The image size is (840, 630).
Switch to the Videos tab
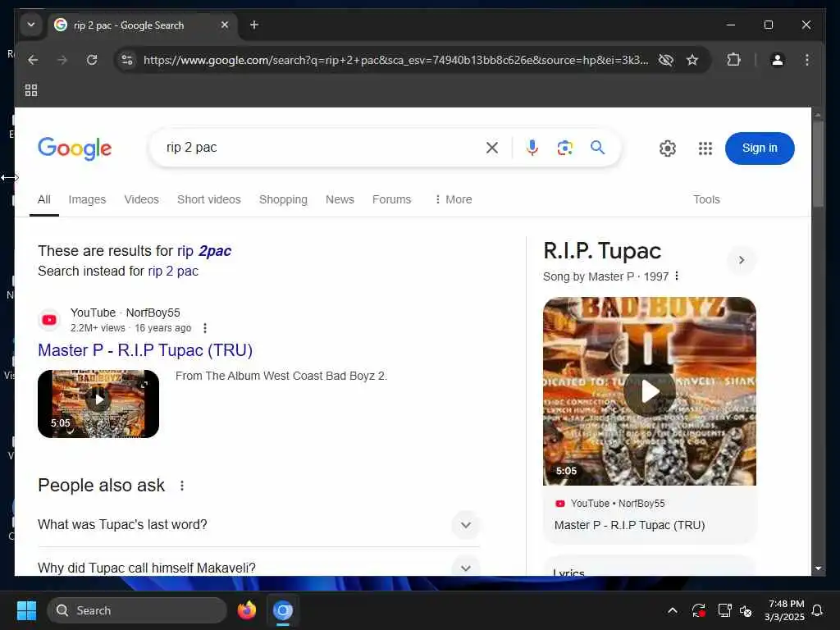click(141, 199)
